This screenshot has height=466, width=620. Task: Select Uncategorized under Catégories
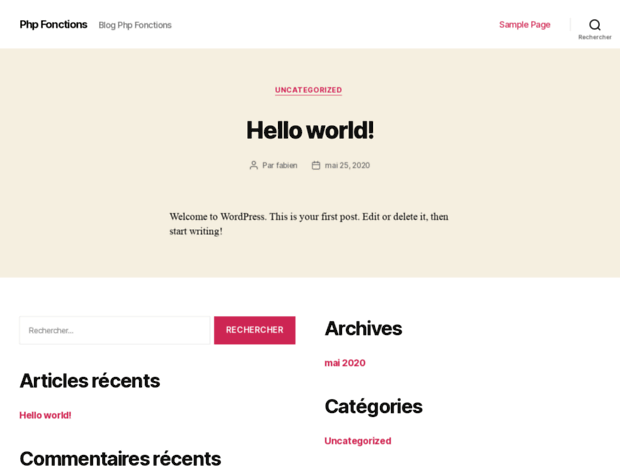tap(357, 441)
